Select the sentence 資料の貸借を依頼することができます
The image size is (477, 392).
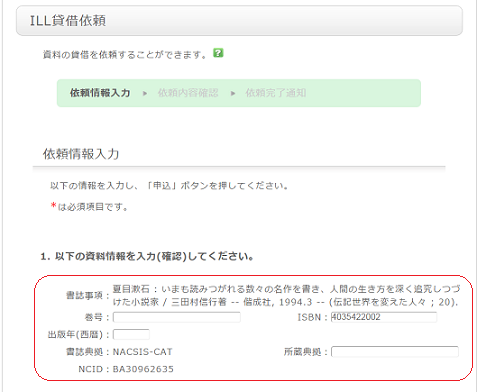125,54
